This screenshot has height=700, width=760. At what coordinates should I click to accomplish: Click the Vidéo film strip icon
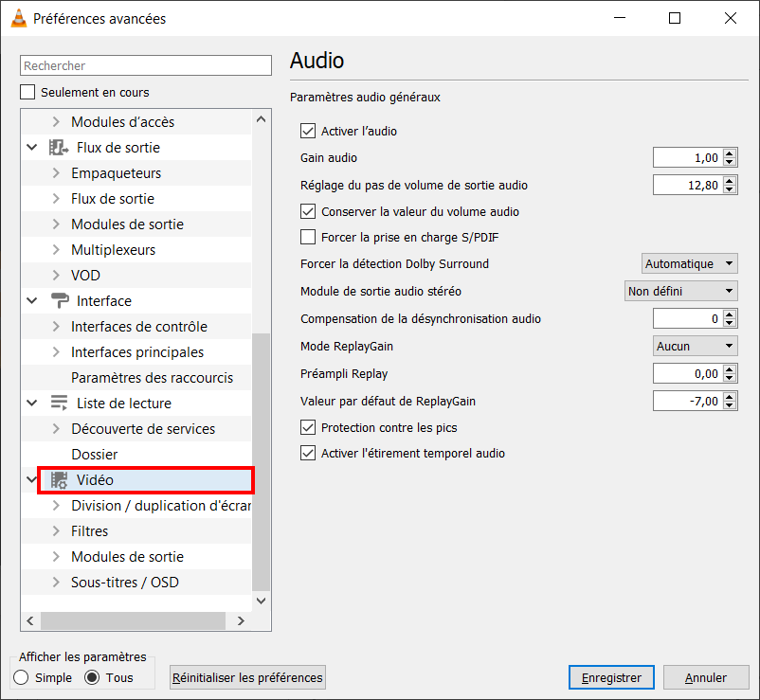tap(59, 480)
